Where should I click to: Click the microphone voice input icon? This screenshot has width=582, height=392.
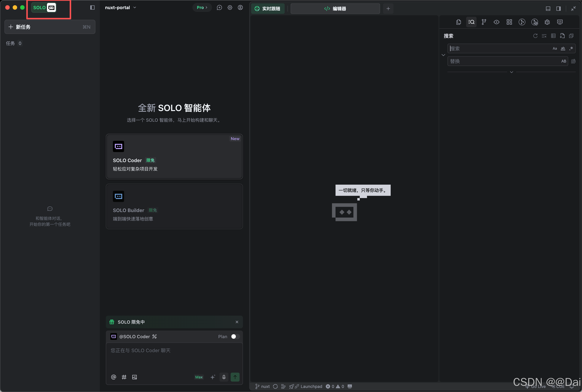tap(224, 377)
